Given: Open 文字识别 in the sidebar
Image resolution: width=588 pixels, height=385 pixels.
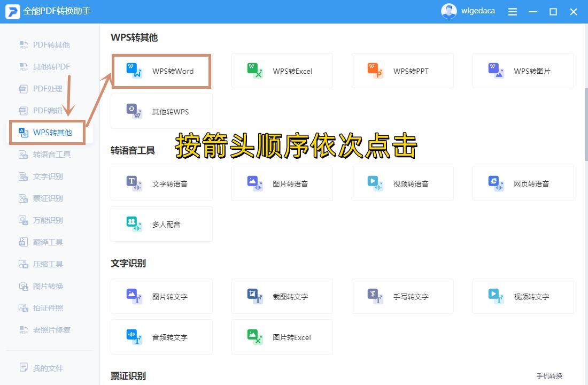Looking at the screenshot, I should pos(41,176).
